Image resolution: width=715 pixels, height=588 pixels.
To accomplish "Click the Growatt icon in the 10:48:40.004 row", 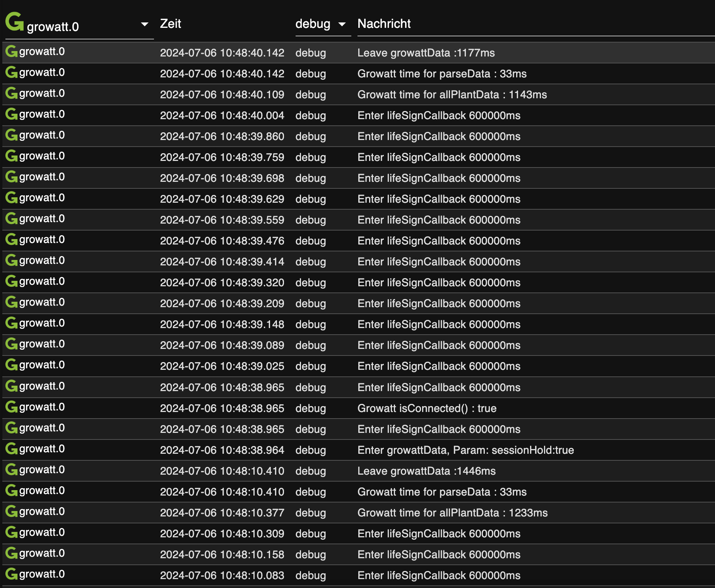I will coord(12,114).
